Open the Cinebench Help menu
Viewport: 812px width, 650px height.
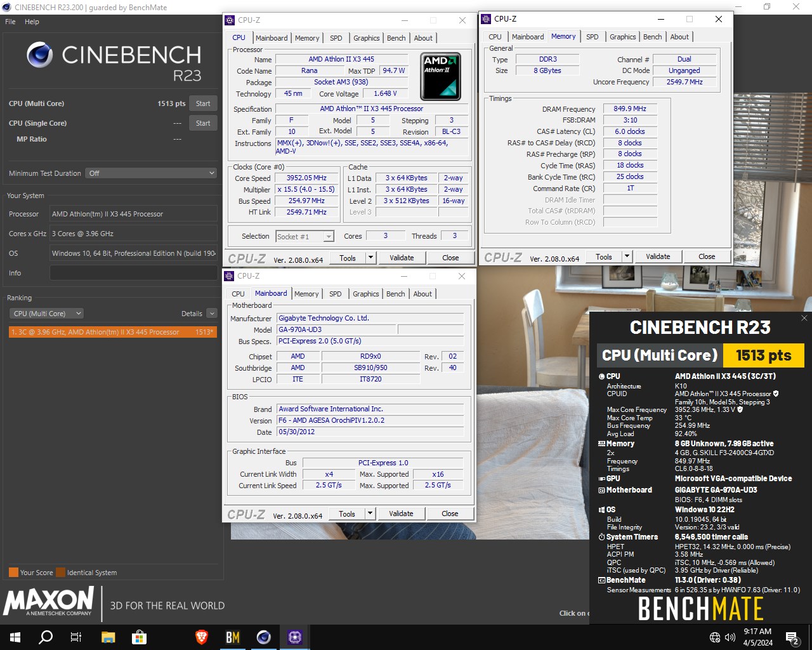(32, 22)
